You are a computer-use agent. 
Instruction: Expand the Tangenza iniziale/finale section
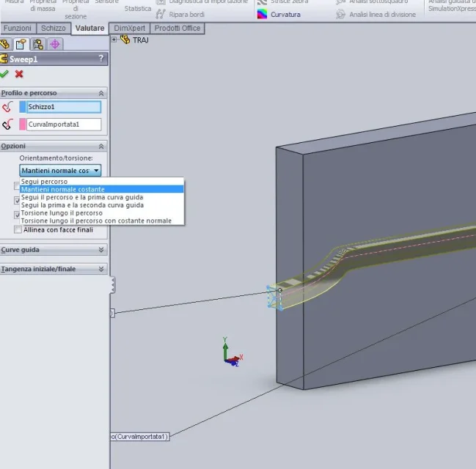click(101, 269)
